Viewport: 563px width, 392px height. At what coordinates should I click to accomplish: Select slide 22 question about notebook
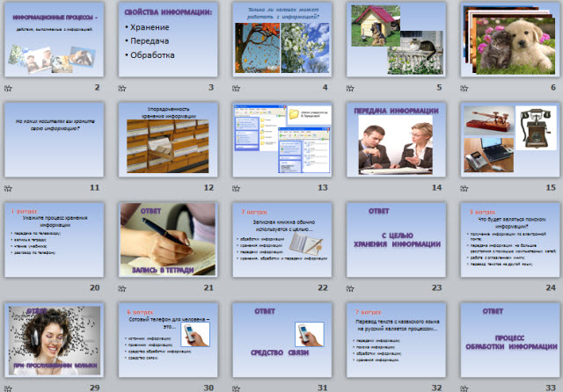click(x=281, y=239)
